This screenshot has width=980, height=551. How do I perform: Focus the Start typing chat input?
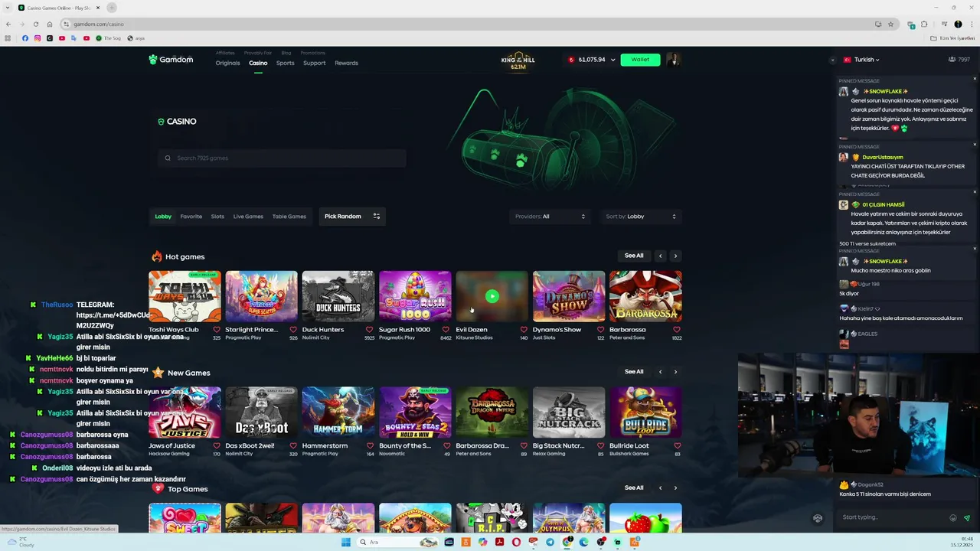(892, 517)
